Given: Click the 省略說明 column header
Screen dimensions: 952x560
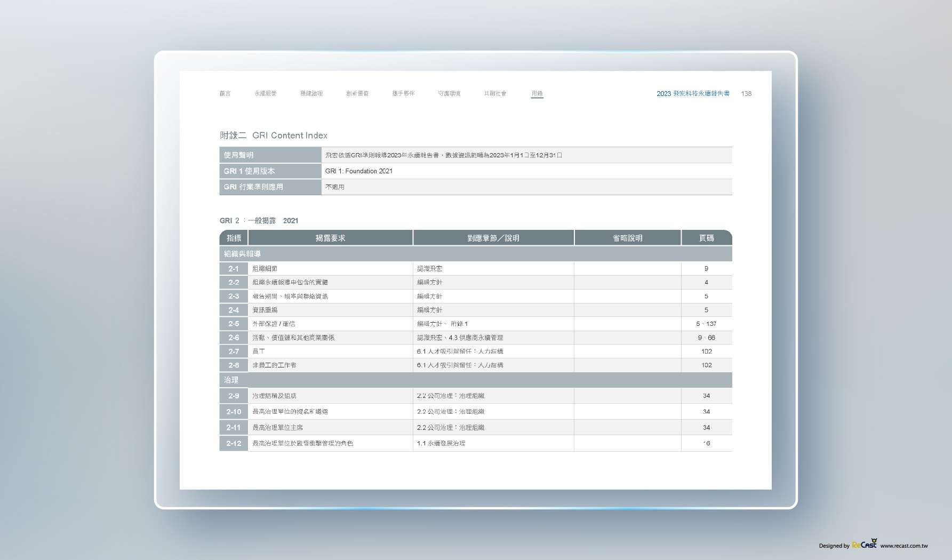Looking at the screenshot, I should (628, 238).
